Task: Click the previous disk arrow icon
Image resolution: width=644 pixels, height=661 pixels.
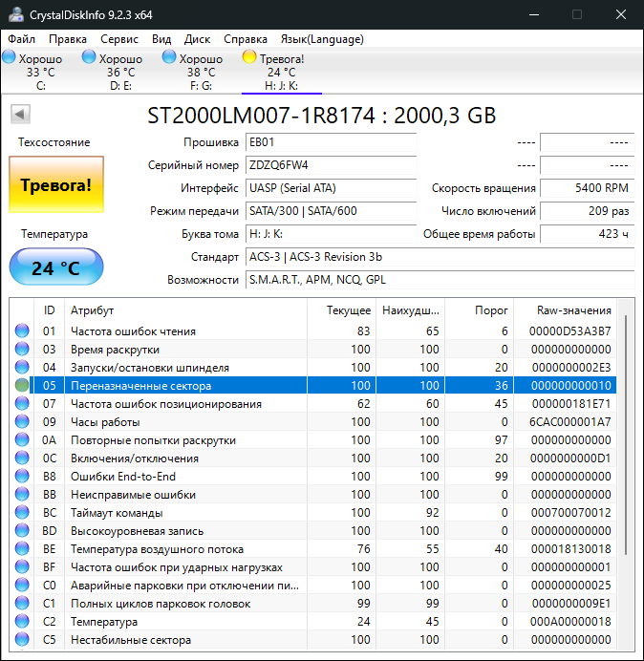Action: click(19, 115)
